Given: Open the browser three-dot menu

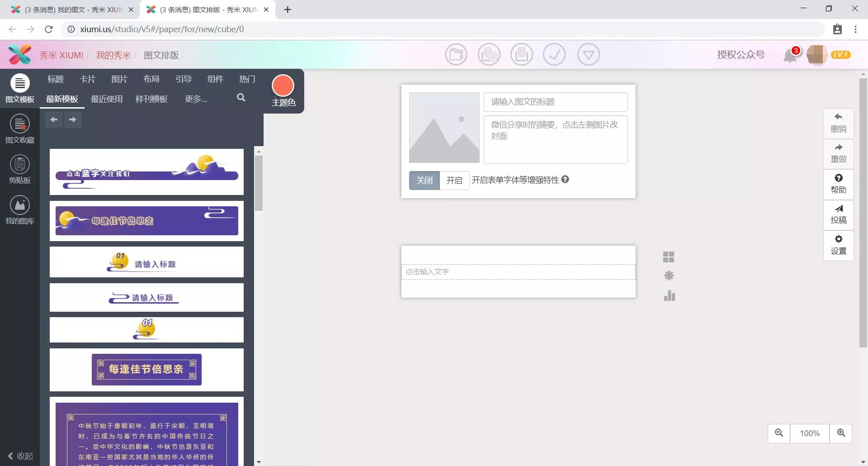Looking at the screenshot, I should point(855,29).
